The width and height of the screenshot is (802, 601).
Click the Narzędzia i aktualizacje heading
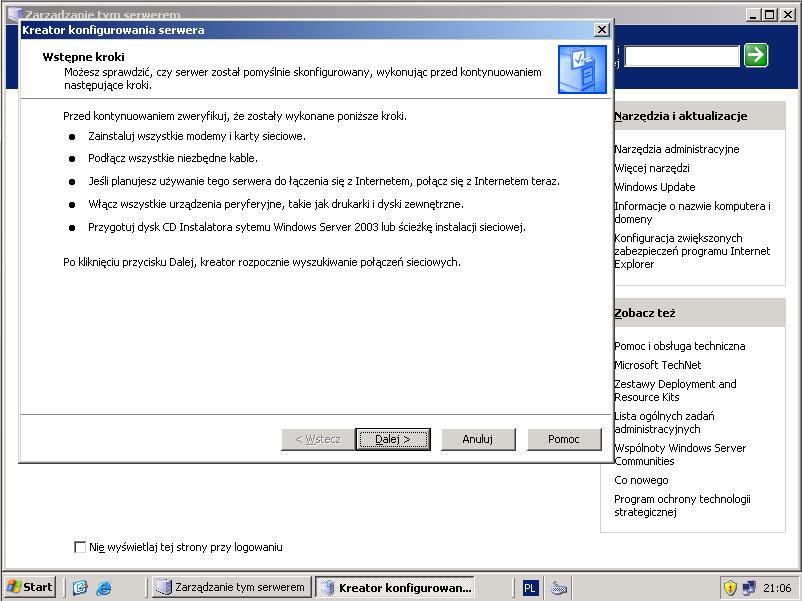point(680,116)
